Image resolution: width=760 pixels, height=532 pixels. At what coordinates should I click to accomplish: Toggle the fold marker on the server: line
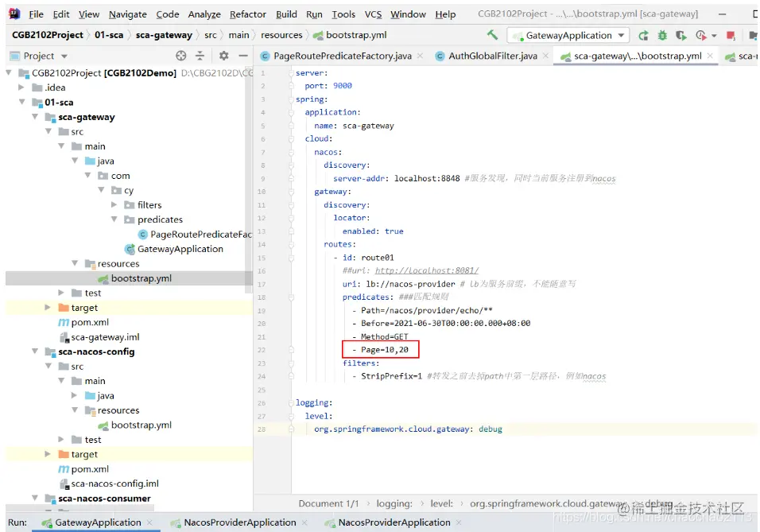coord(291,73)
